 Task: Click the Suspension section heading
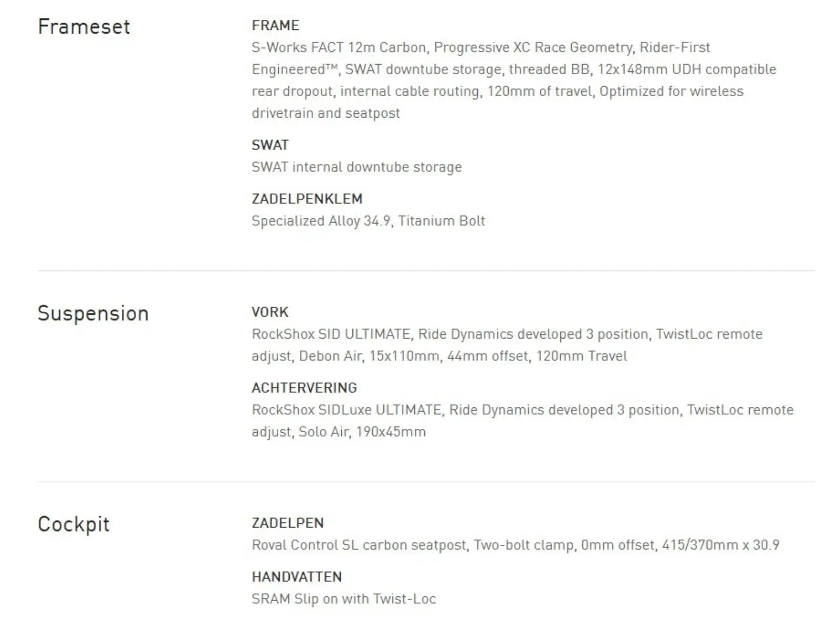(93, 313)
